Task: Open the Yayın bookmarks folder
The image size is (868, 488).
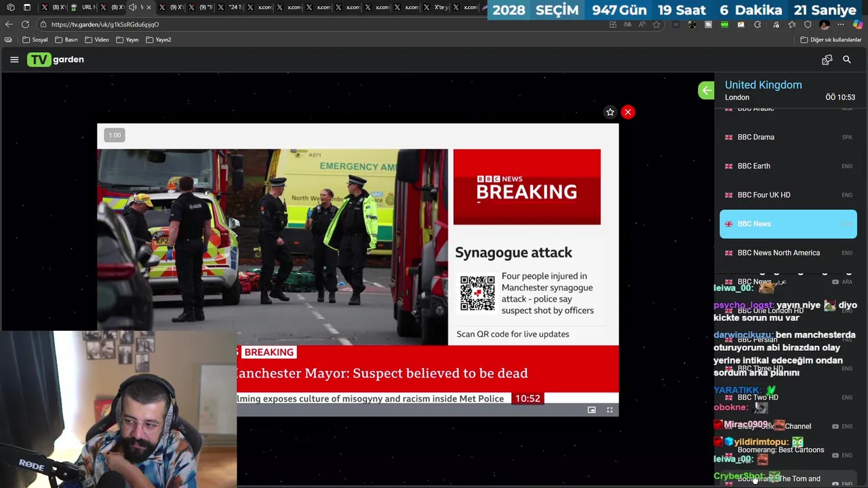Action: coord(127,40)
